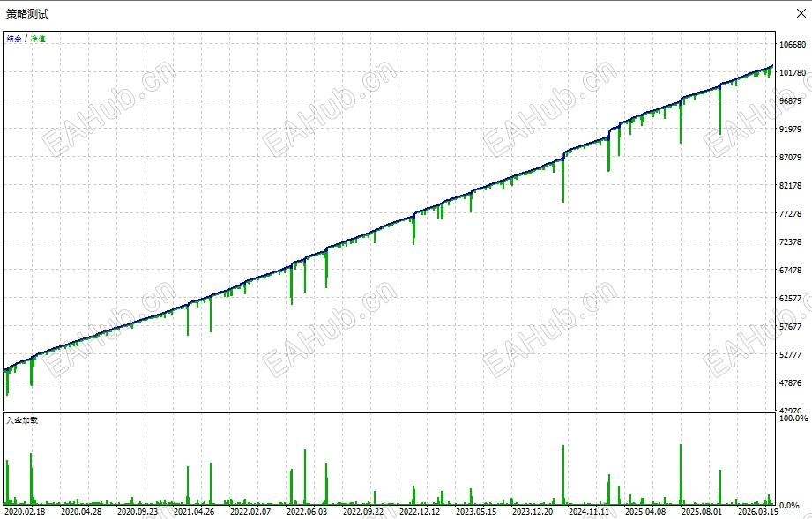The image size is (812, 519).
Task: Click the 2021.04.26 date label
Action: tap(194, 512)
